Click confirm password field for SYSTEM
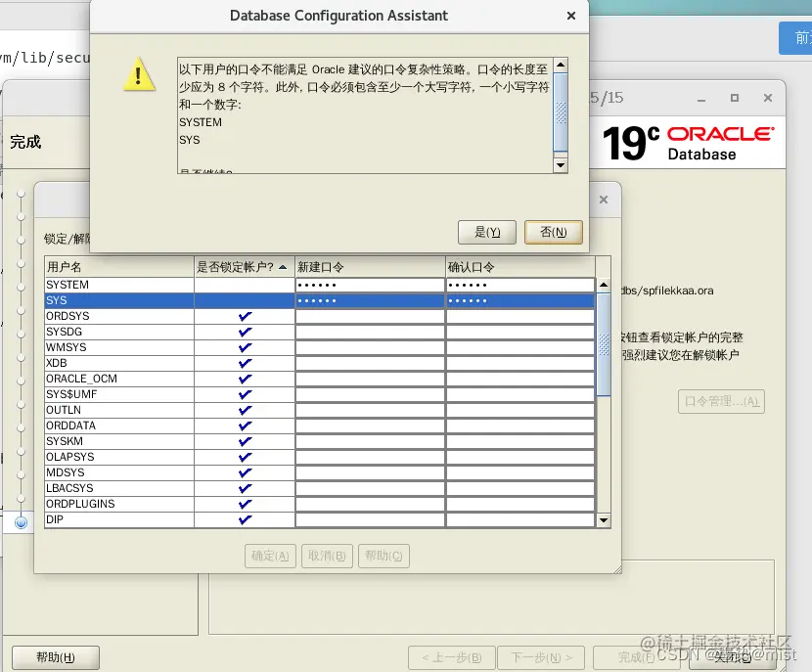Screen dimensions: 812x672 point(519,285)
